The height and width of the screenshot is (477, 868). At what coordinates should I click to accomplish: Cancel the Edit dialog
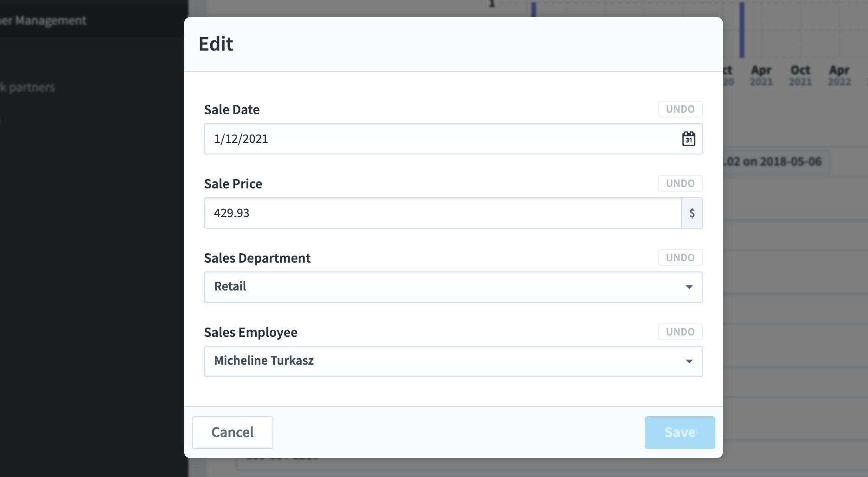pos(233,432)
